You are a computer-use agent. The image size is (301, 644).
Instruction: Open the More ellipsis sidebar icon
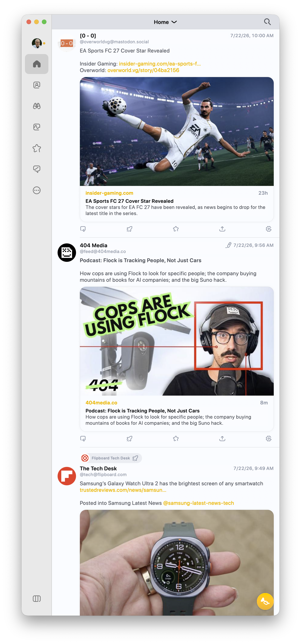pos(36,190)
